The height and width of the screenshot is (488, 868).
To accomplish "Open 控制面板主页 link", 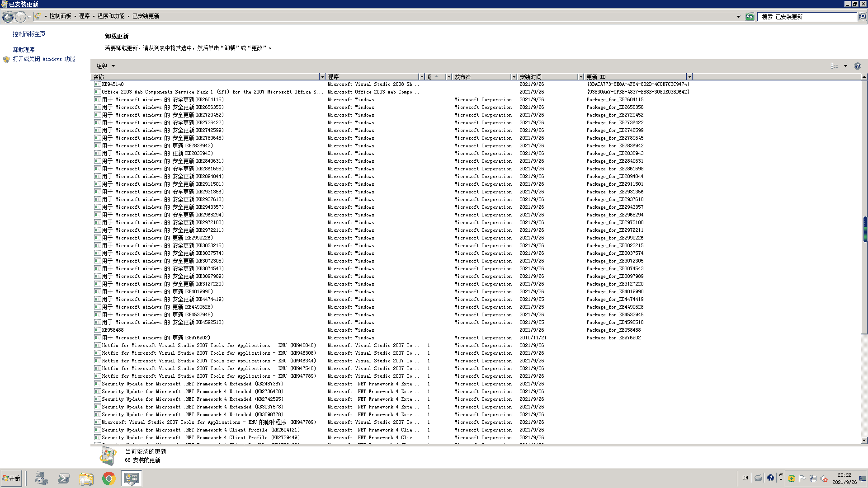I will point(29,34).
